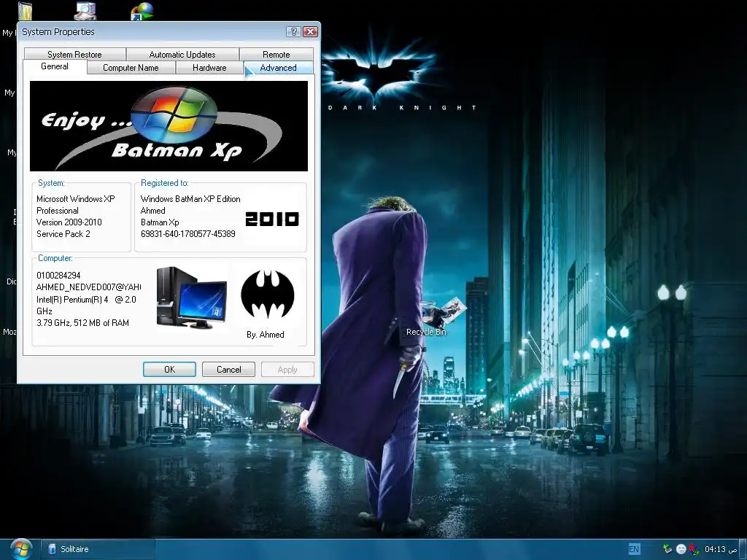Viewport: 747px width, 560px height.
Task: Click the product ID 69831-640-1780577-45389
Action: [x=188, y=234]
